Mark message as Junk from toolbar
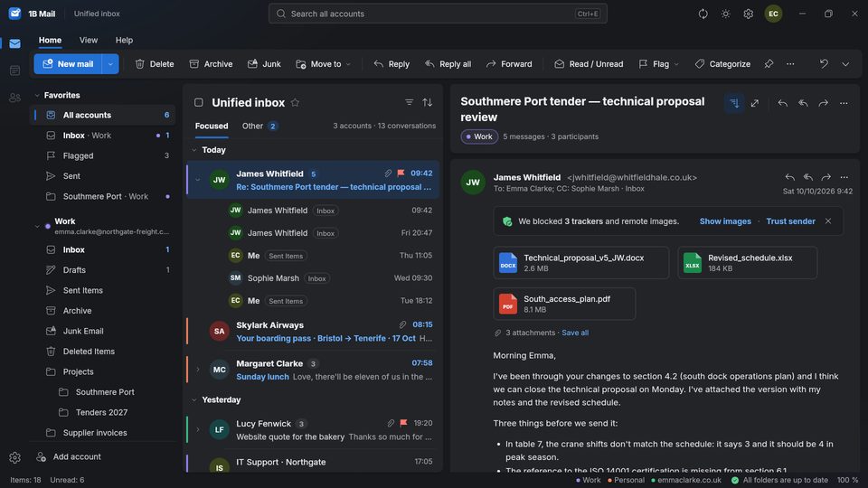This screenshot has width=868, height=488. pos(264,64)
